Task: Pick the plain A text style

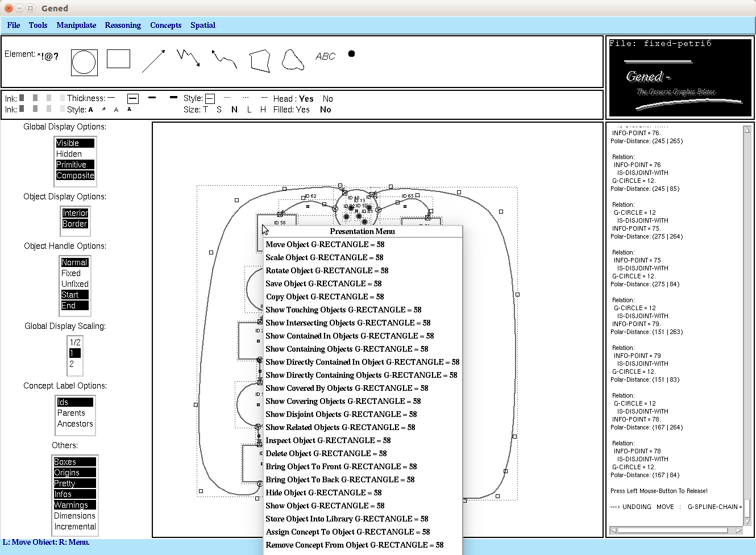Action: (116, 110)
